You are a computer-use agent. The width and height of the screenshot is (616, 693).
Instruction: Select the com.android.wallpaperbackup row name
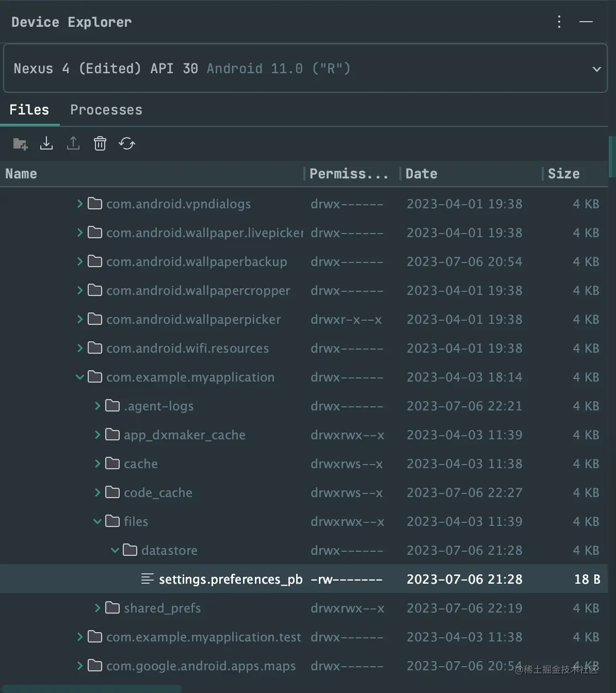tap(197, 262)
